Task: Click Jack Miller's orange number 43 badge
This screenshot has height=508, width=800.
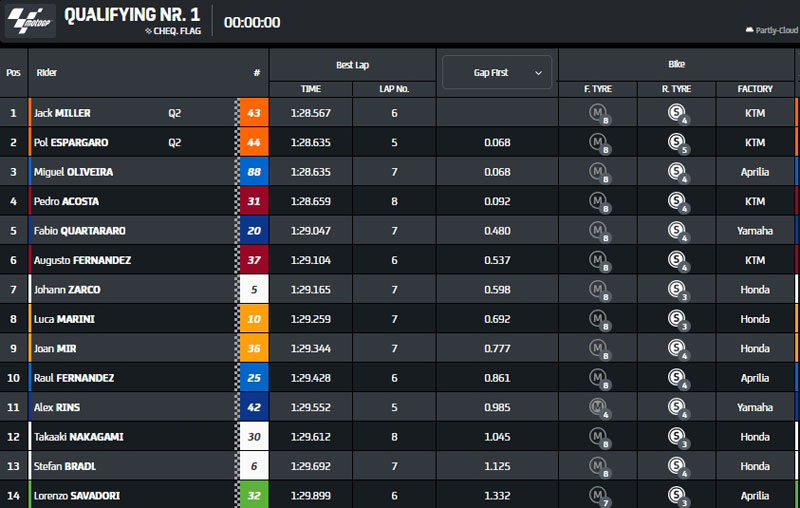Action: [x=253, y=113]
